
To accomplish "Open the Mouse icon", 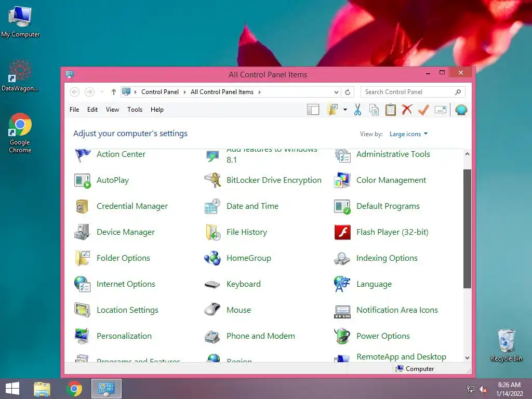I will coord(212,310).
